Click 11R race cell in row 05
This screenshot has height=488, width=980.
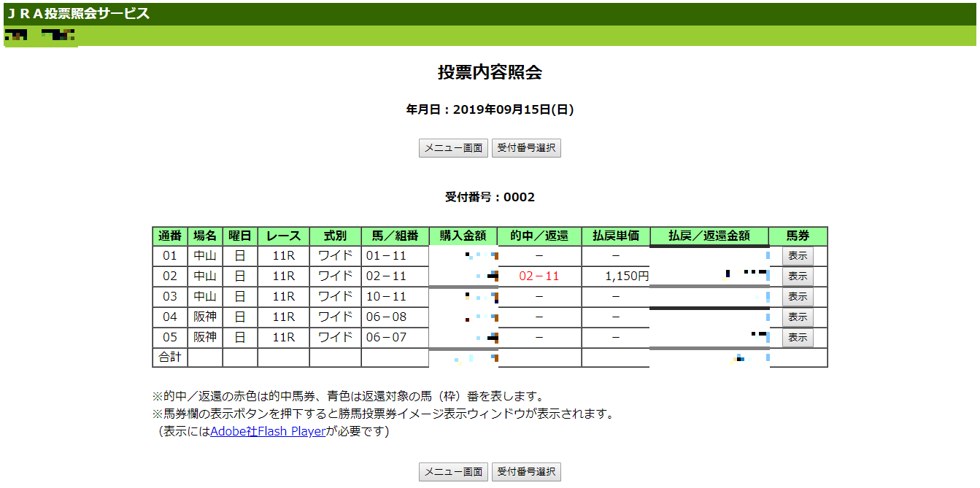tap(283, 338)
